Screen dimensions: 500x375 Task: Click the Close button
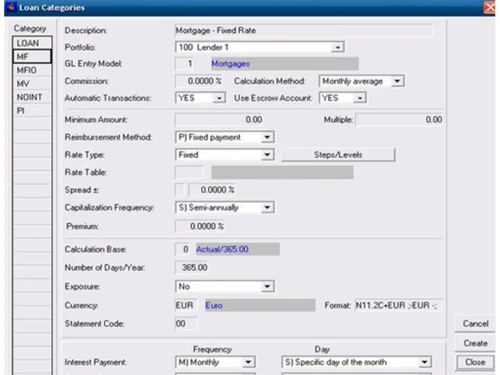coord(475,362)
